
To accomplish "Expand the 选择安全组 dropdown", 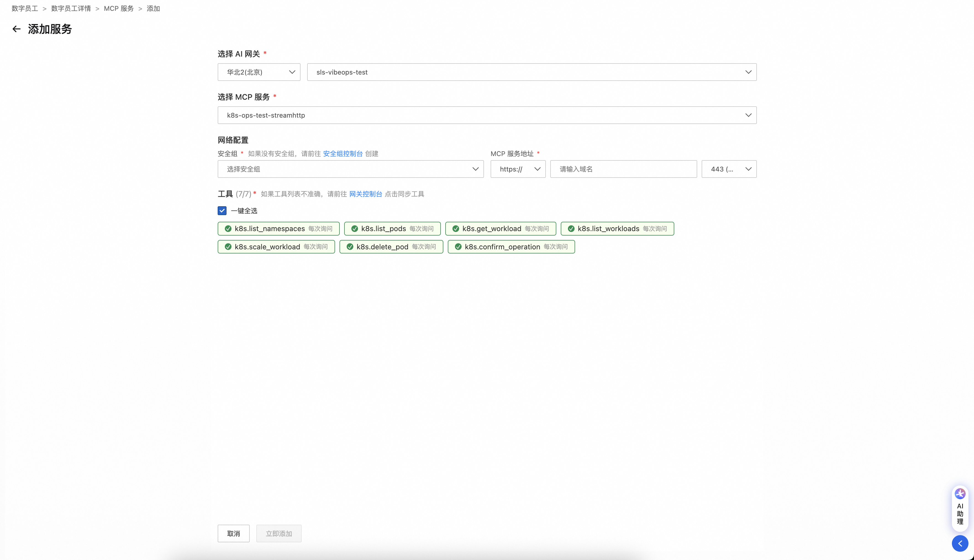I will coord(350,169).
